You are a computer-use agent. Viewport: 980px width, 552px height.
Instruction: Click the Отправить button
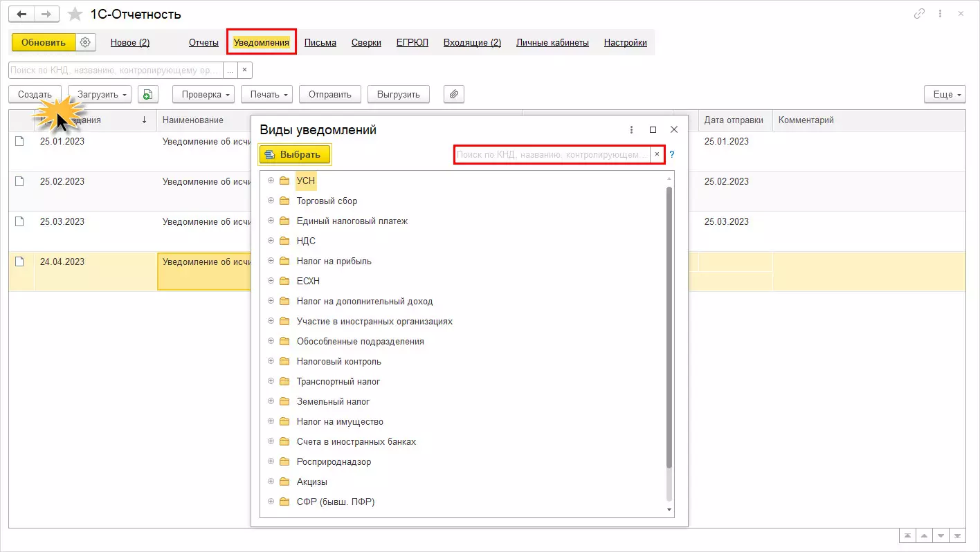click(329, 94)
